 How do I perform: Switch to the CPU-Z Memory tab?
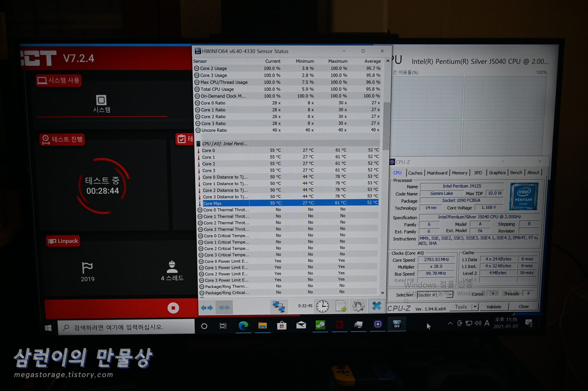pos(460,173)
